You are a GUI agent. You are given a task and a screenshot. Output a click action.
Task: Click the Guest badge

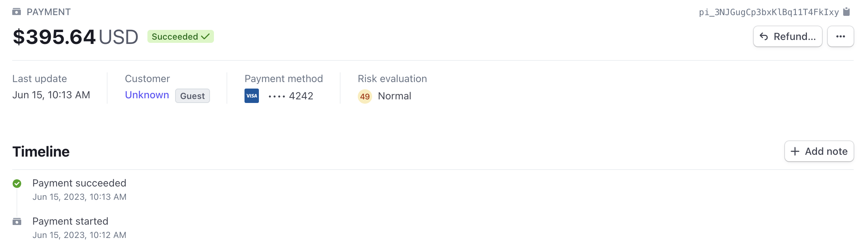[192, 96]
